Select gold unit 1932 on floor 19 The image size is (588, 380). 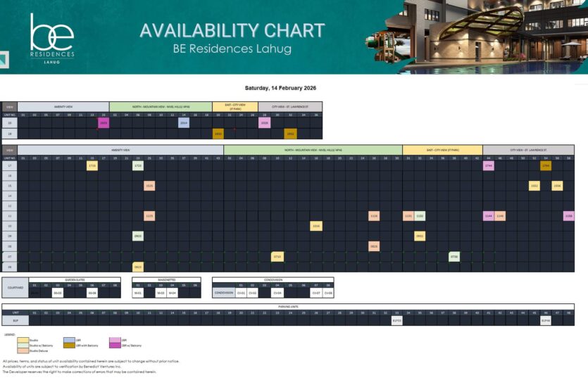point(290,134)
